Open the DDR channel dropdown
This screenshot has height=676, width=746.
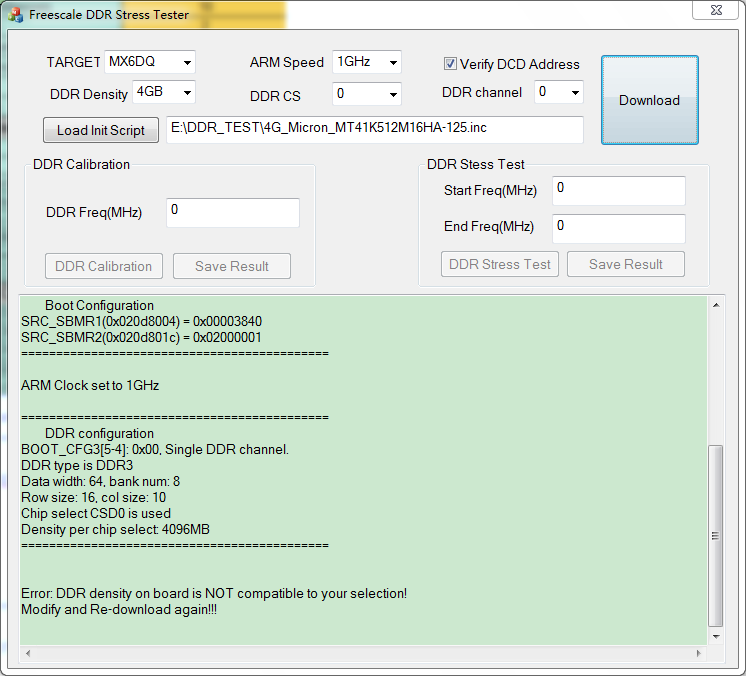[559, 92]
